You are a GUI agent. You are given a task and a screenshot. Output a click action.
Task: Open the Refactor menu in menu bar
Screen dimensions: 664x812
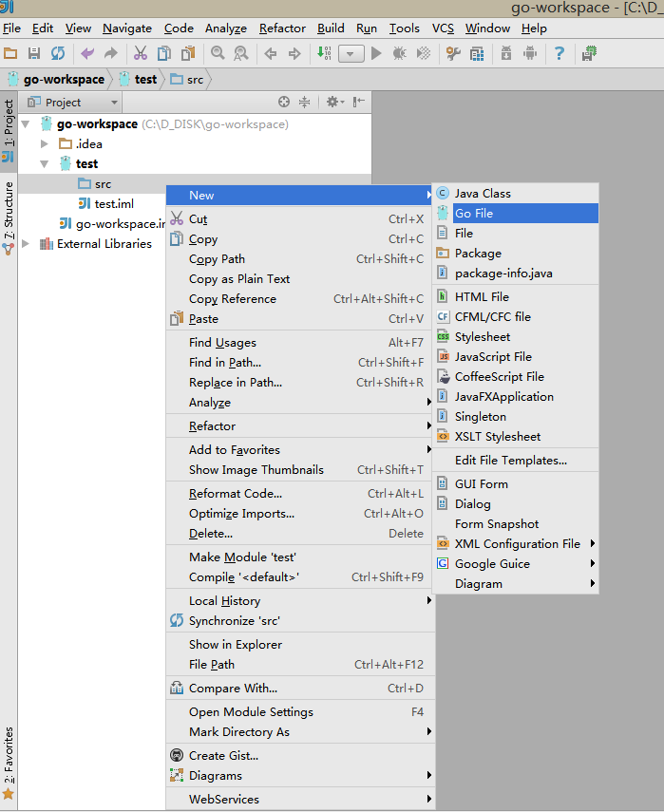click(282, 28)
